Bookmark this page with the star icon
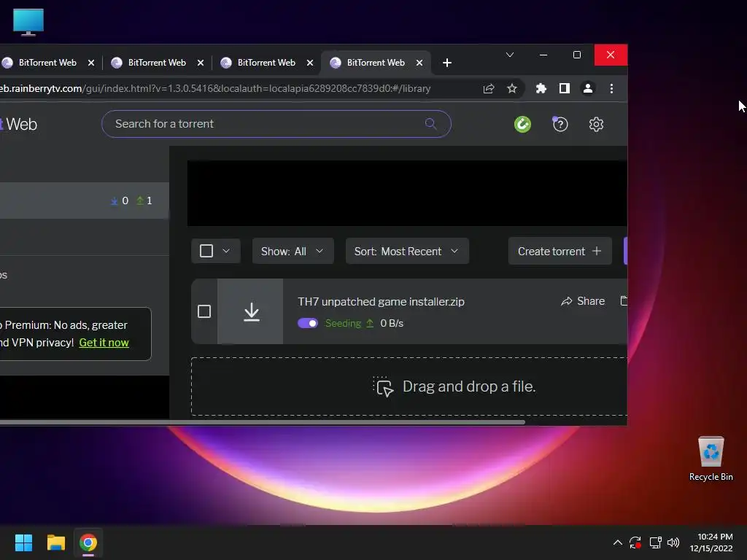 511,88
